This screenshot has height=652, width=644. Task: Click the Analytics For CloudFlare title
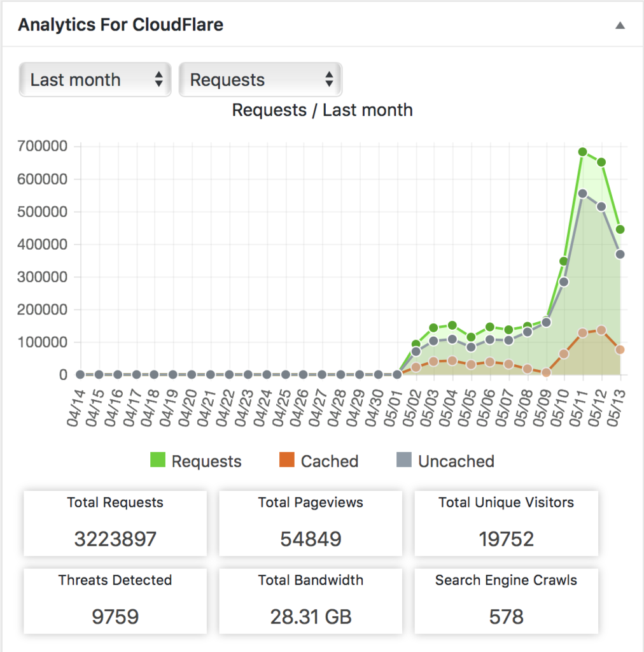[x=120, y=25]
